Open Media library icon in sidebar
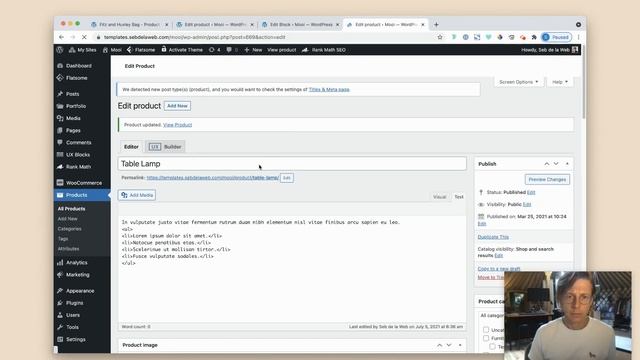Image resolution: width=640 pixels, height=360 pixels. point(60,118)
